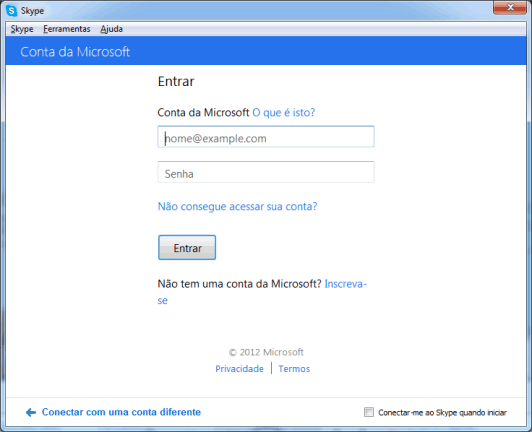This screenshot has height=432, width=532.
Task: Click the Skype logo icon in title bar
Action: coord(12,11)
